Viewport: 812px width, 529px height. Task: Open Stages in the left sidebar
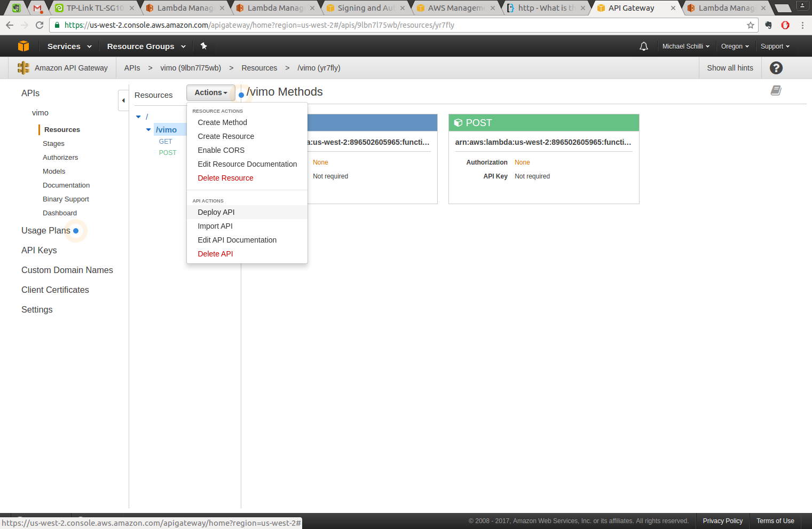53,144
